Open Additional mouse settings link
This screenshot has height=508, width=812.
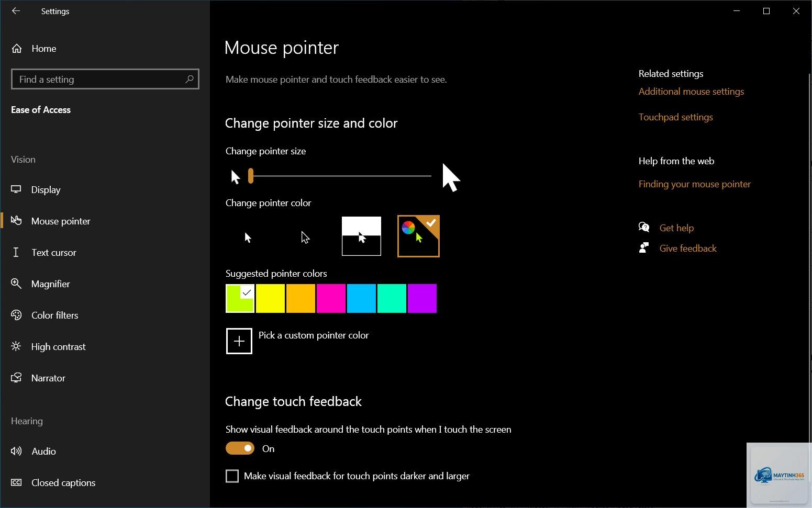[x=691, y=92]
